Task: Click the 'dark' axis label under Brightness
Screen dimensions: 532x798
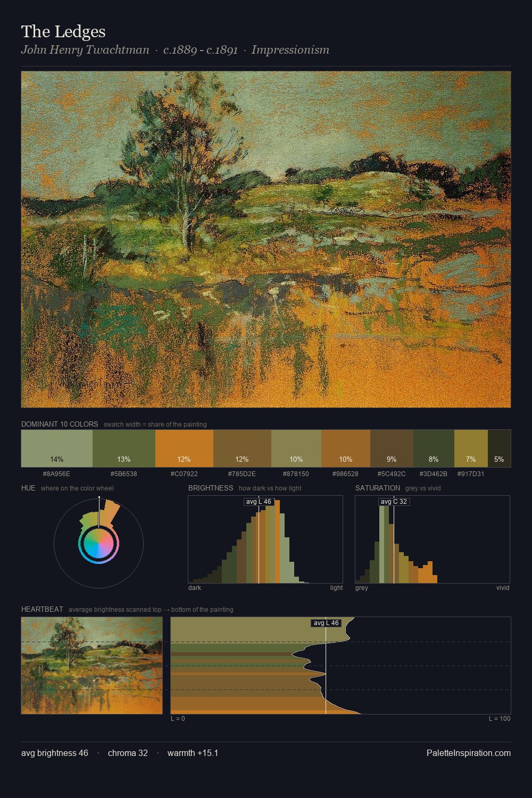Action: pos(195,588)
